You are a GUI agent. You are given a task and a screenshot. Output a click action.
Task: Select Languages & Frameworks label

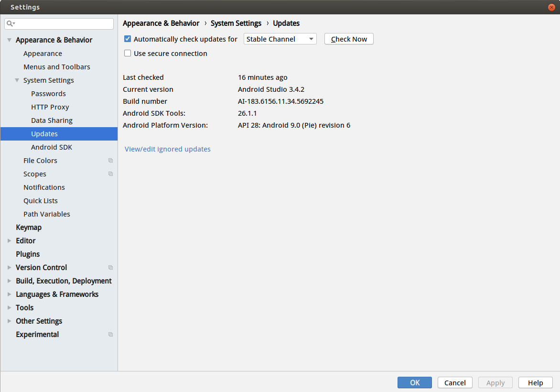[57, 294]
